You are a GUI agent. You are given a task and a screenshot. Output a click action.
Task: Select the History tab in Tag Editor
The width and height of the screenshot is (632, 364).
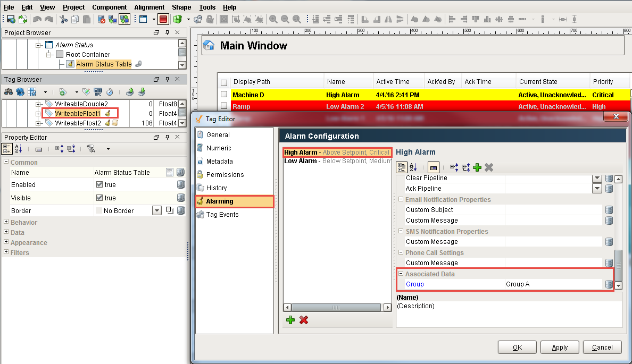coord(235,188)
